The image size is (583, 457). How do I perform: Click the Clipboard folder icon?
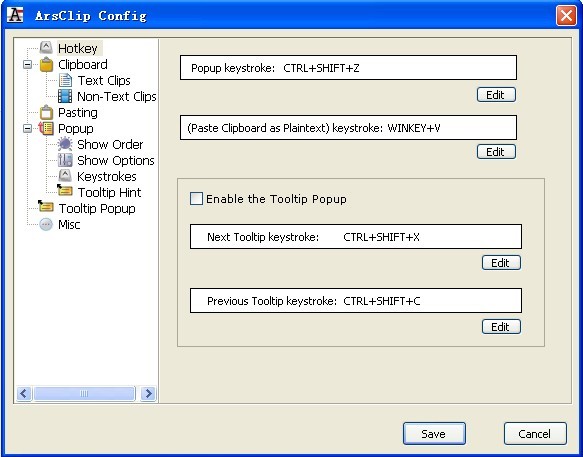coord(46,64)
